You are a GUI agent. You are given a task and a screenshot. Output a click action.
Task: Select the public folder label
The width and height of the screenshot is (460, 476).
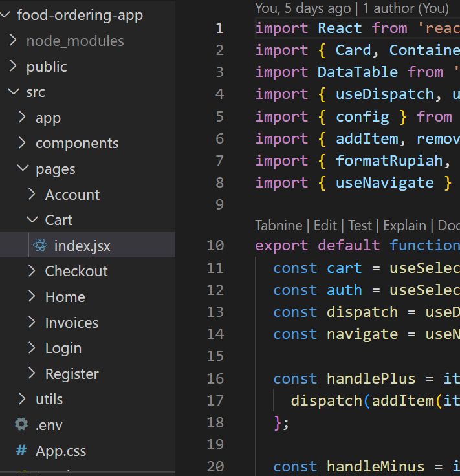coord(47,67)
